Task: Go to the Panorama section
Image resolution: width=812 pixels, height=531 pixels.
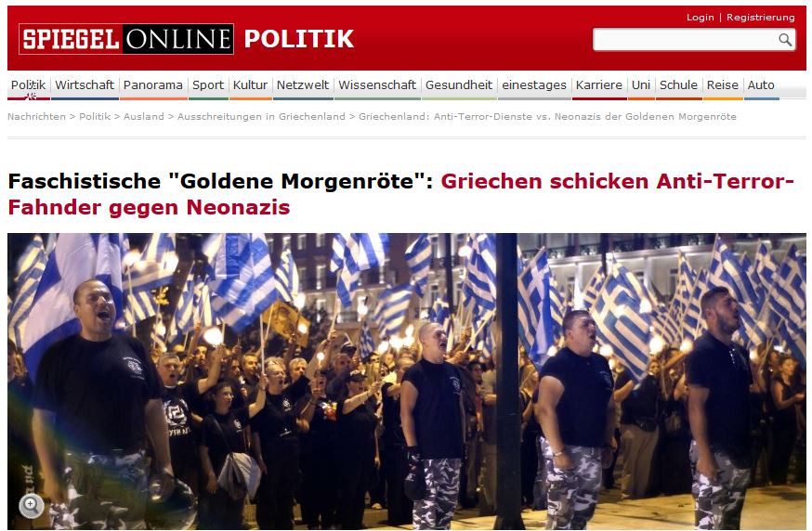Action: coord(152,84)
